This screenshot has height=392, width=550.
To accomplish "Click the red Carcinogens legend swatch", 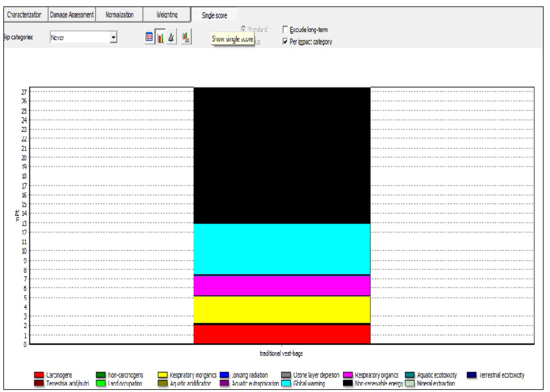I will [x=39, y=375].
